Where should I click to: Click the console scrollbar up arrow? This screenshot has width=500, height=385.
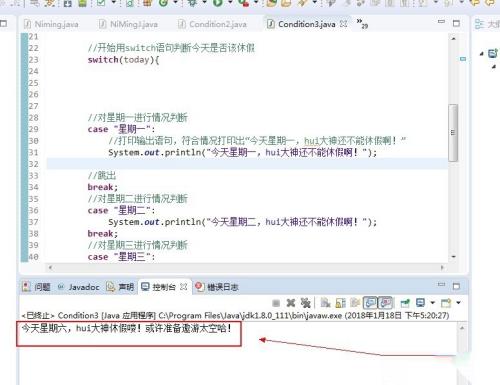462,328
